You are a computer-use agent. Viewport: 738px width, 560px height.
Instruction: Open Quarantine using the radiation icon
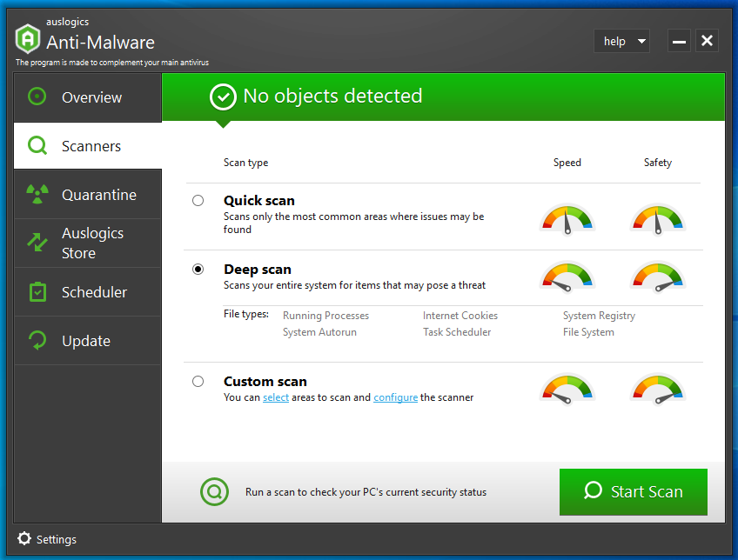tap(37, 193)
